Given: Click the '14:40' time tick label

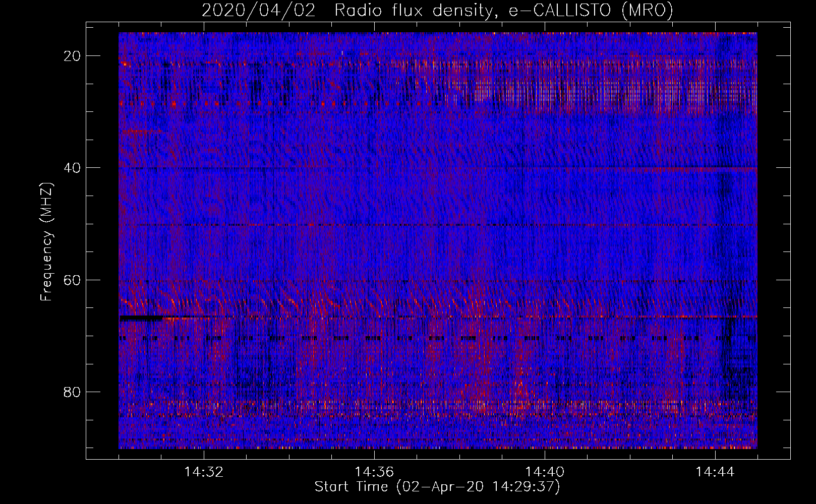Looking at the screenshot, I should pos(545,472).
